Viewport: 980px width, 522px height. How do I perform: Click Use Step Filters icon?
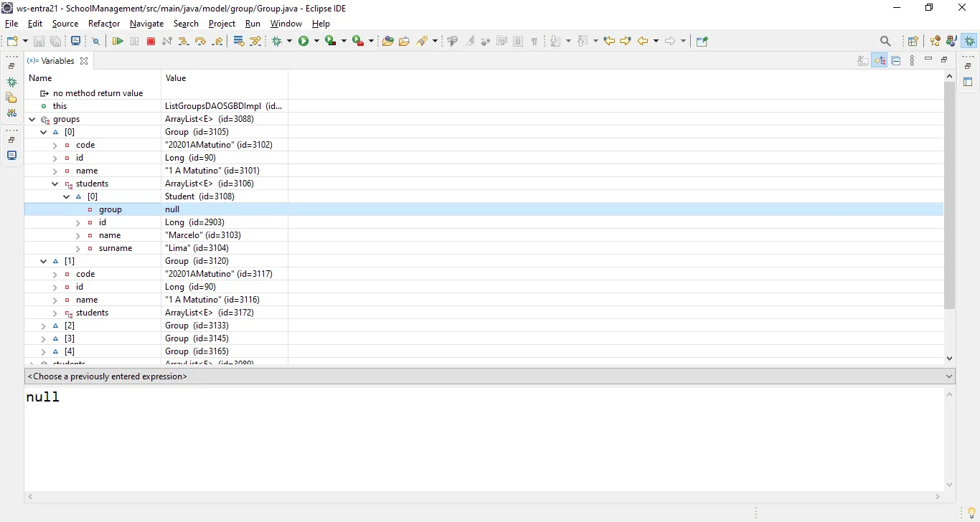click(x=255, y=41)
